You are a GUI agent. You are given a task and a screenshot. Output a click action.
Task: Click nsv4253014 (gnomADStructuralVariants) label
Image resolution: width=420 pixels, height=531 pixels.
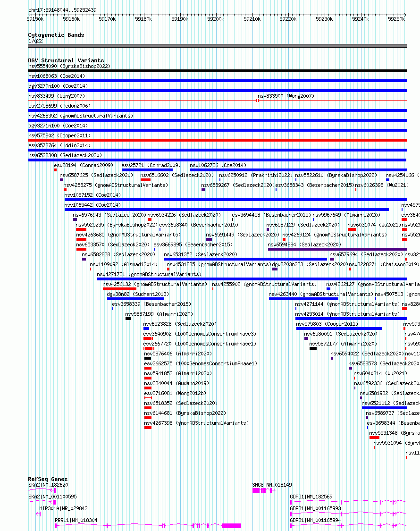[347, 314]
